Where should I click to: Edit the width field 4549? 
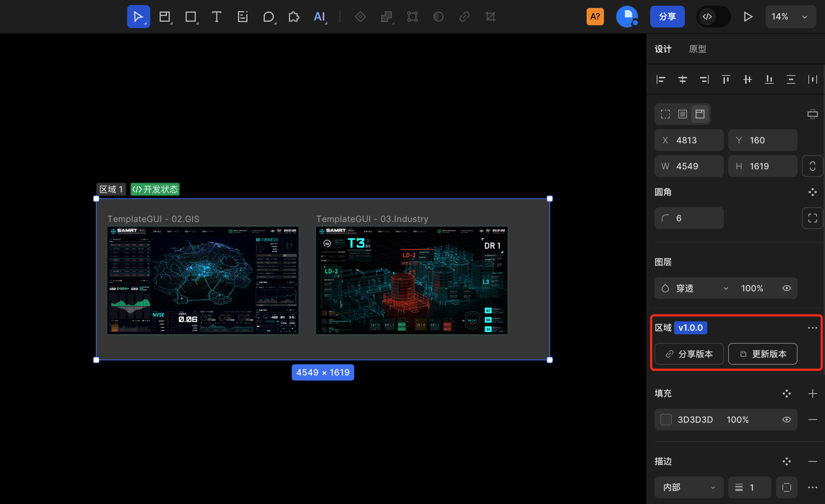[x=689, y=166]
